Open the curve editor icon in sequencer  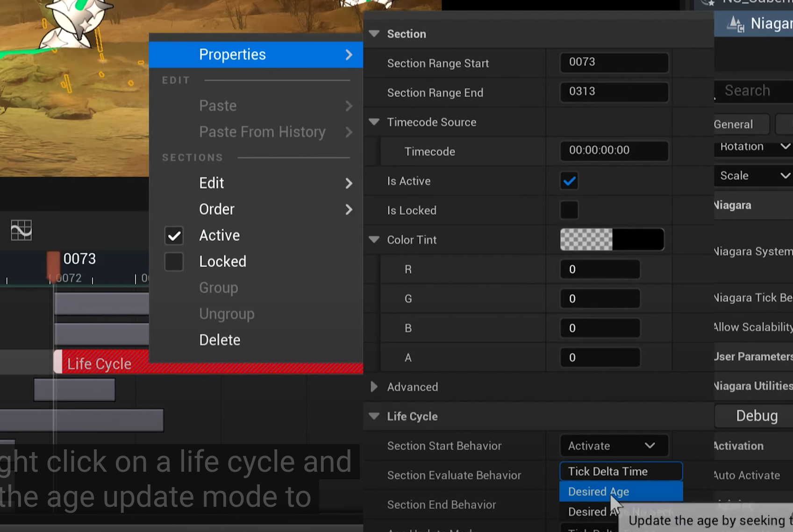[21, 230]
